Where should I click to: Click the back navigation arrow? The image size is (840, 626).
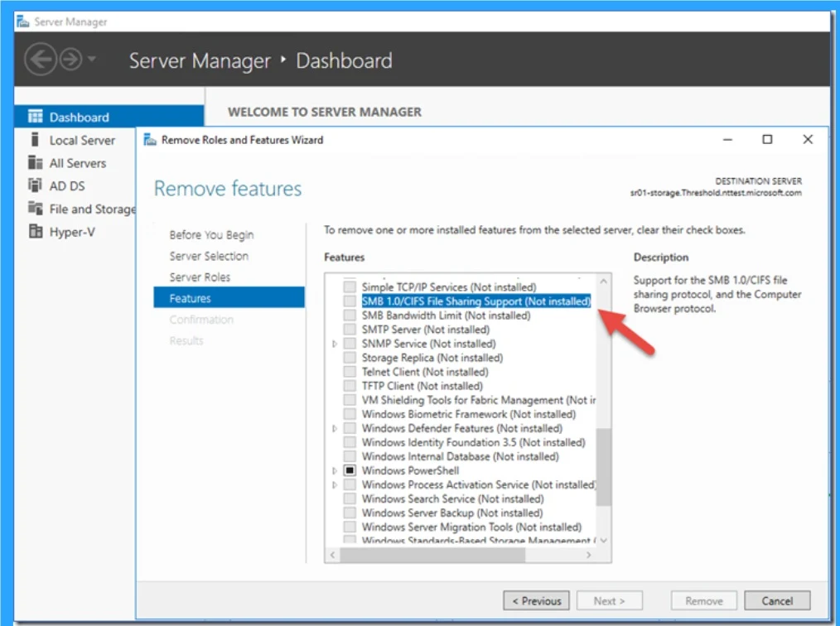coord(41,60)
